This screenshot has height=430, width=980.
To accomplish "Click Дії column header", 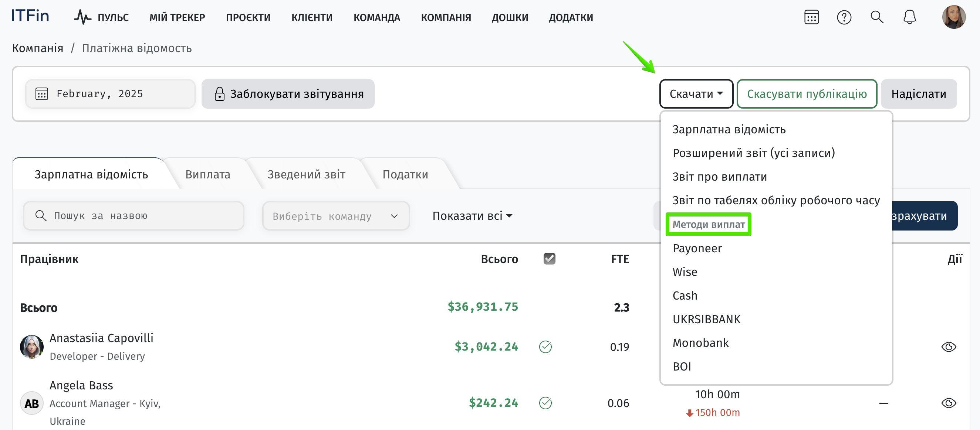I will (954, 259).
